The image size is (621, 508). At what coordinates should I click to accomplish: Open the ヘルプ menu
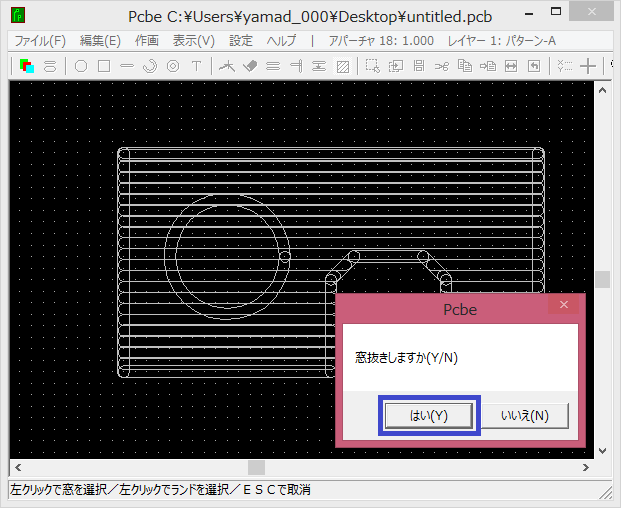[x=282, y=41]
